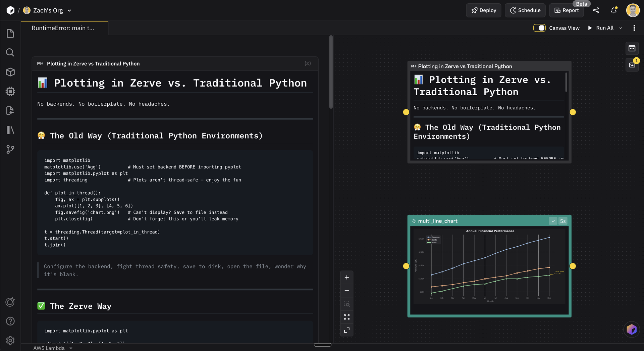Select the RuntimeError: main tab
Image resolution: width=644 pixels, height=351 pixels.
click(62, 28)
